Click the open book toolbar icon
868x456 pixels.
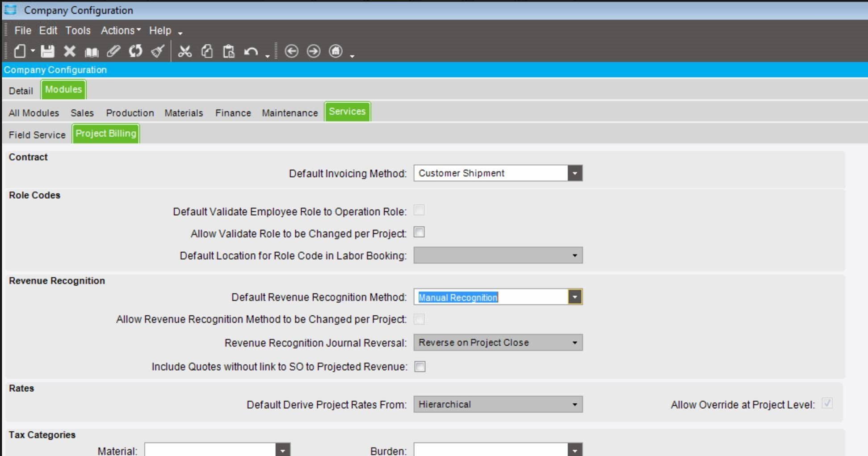[92, 52]
